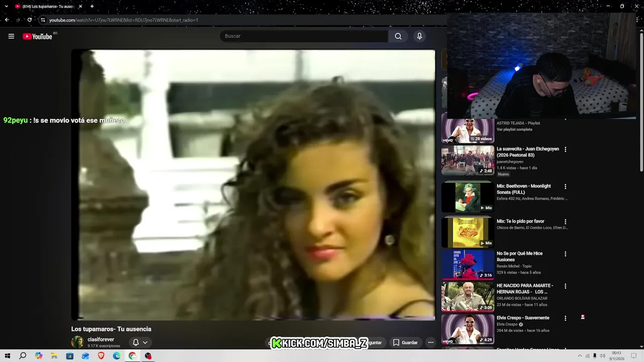Start voice search with microphone icon
Screen dimensions: 644x362
pos(419,36)
